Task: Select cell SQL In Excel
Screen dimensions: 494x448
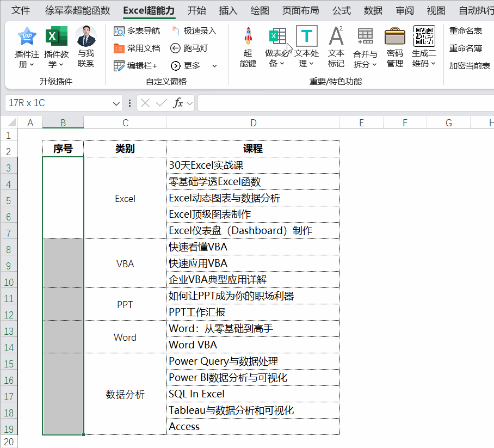Action: pyautogui.click(x=253, y=394)
